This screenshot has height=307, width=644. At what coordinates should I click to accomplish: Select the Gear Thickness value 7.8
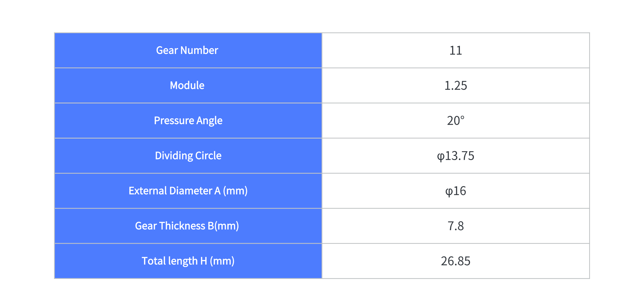tap(456, 226)
